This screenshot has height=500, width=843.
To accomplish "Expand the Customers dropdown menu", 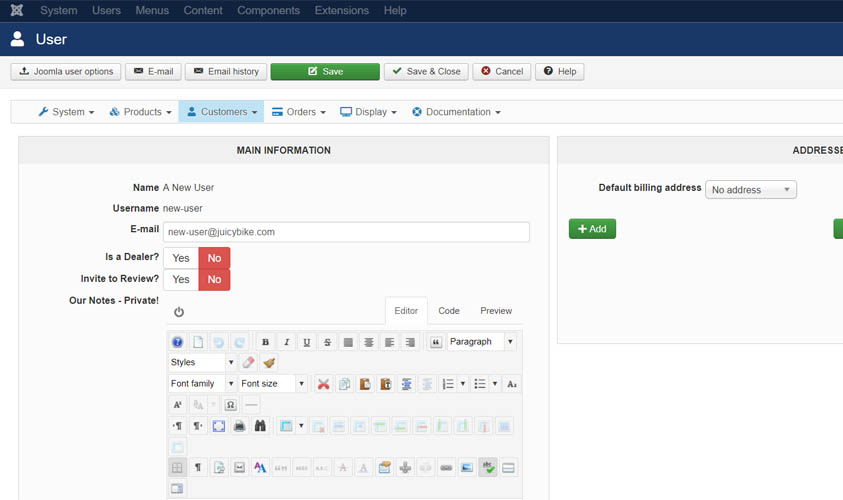I will point(222,112).
